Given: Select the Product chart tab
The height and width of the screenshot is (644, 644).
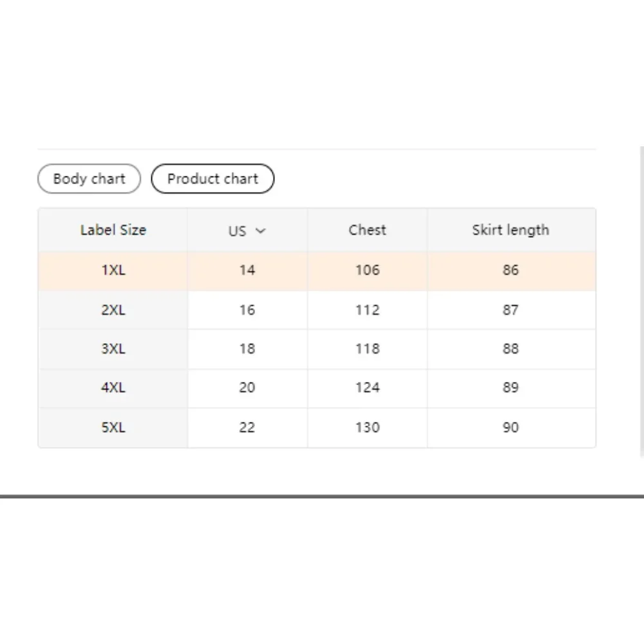Looking at the screenshot, I should (213, 179).
